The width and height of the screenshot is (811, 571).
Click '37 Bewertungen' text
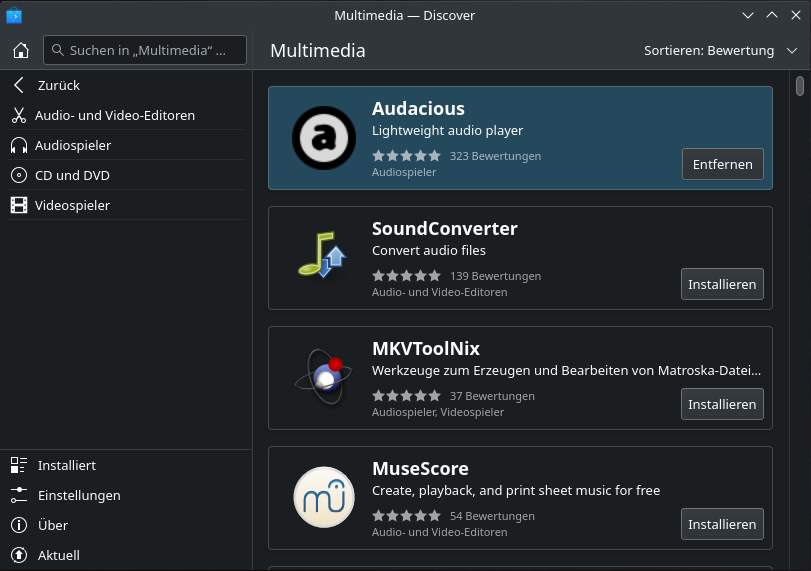492,396
